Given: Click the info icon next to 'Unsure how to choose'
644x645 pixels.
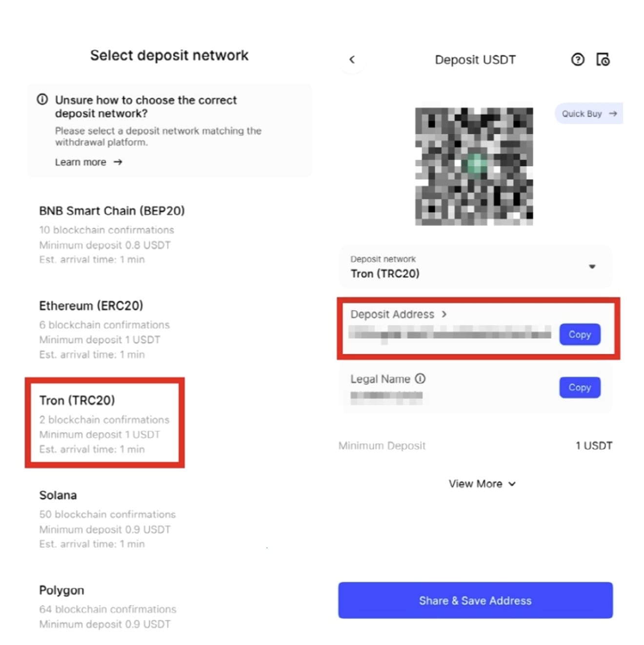Looking at the screenshot, I should click(x=42, y=99).
